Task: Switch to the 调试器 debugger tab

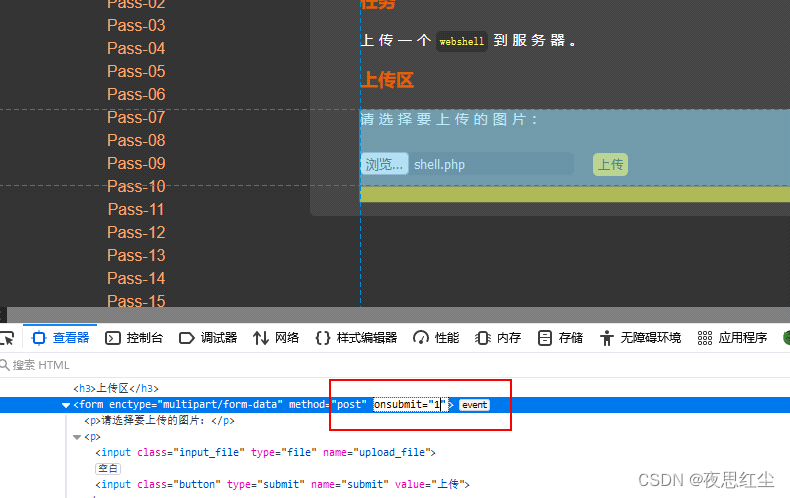Action: point(208,338)
